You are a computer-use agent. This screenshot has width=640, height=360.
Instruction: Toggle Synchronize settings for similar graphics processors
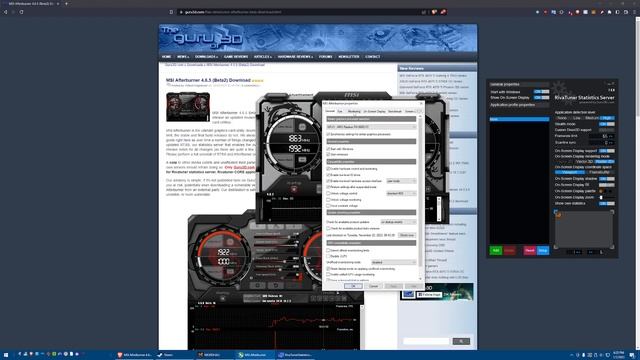tap(328, 134)
